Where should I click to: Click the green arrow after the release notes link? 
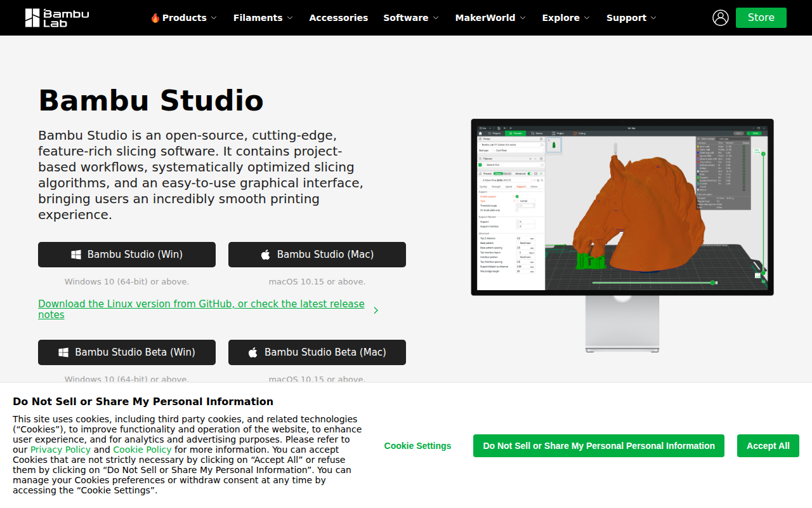point(376,310)
